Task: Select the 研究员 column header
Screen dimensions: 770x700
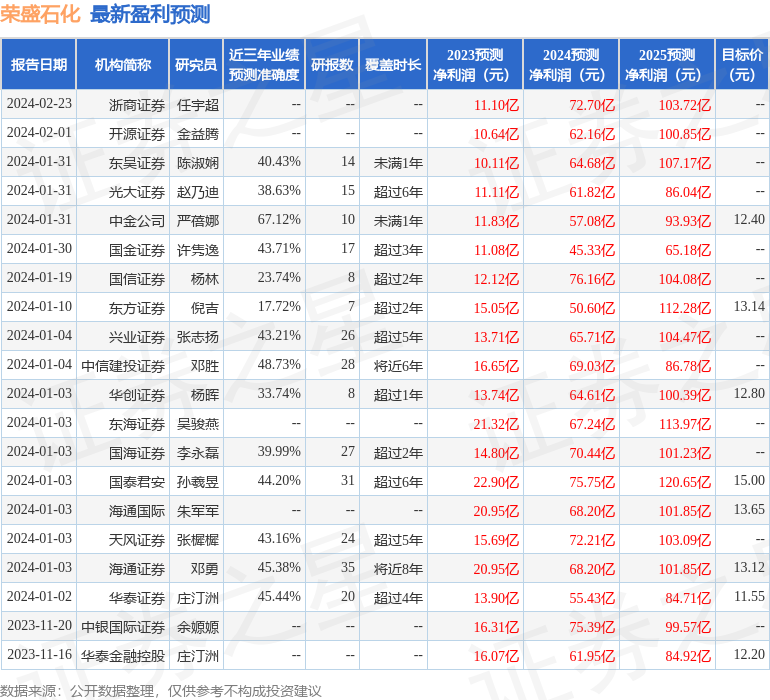Action: [x=196, y=64]
